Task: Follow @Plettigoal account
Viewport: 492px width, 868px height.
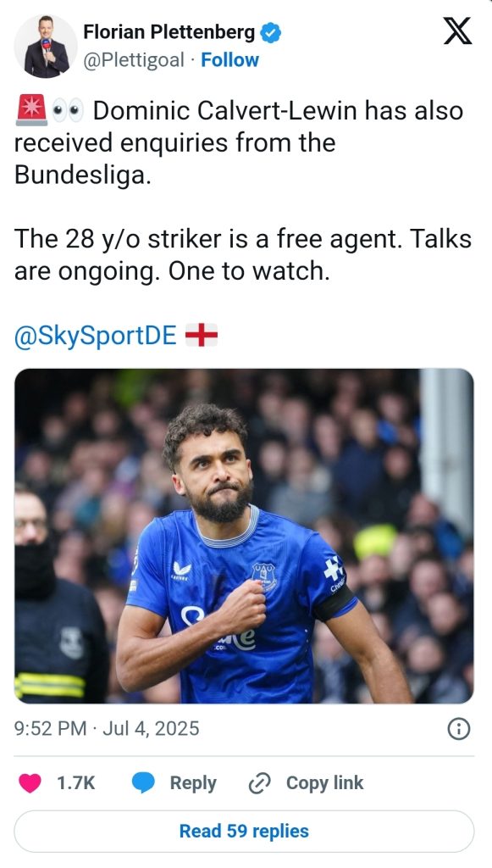Action: pos(229,60)
